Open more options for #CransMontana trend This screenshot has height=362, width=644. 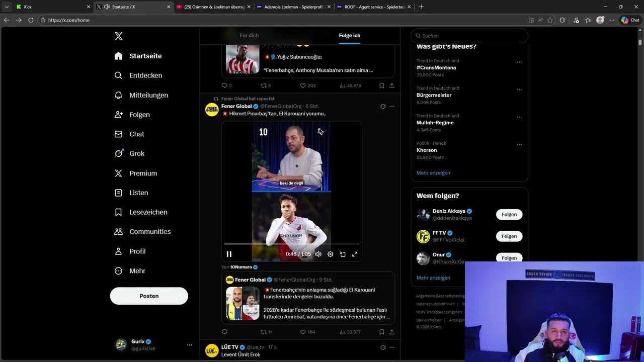point(519,62)
